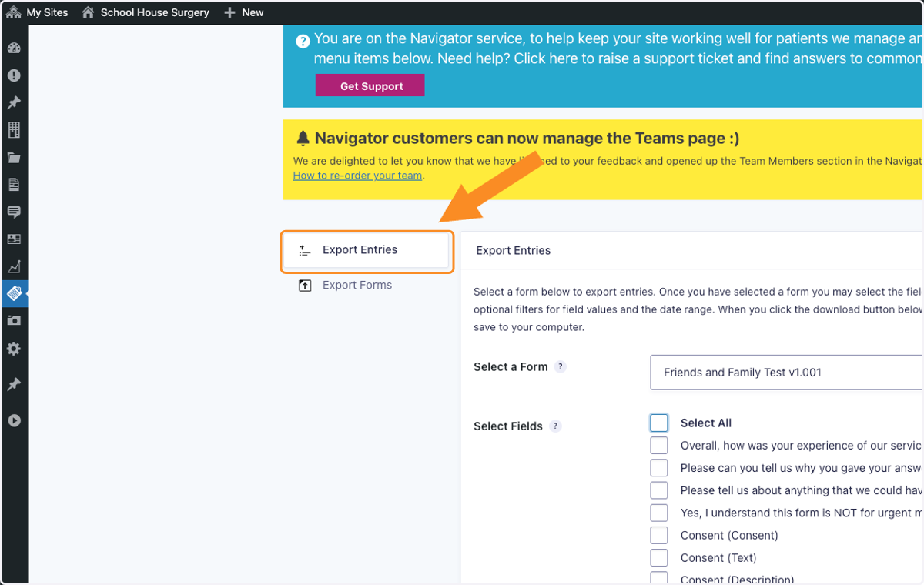
Task: Click the My Sites network icon
Action: [14, 12]
